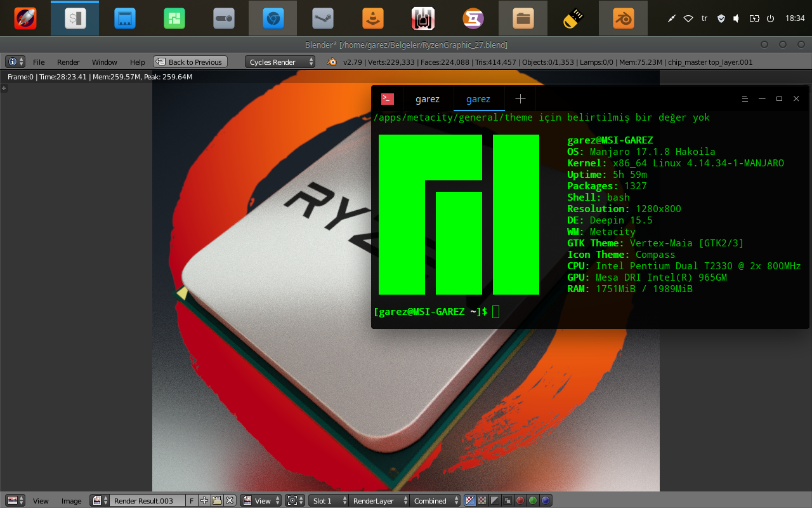Screen dimensions: 812x508
Task: Switch to the inactive first garez terminal tab
Action: point(428,98)
